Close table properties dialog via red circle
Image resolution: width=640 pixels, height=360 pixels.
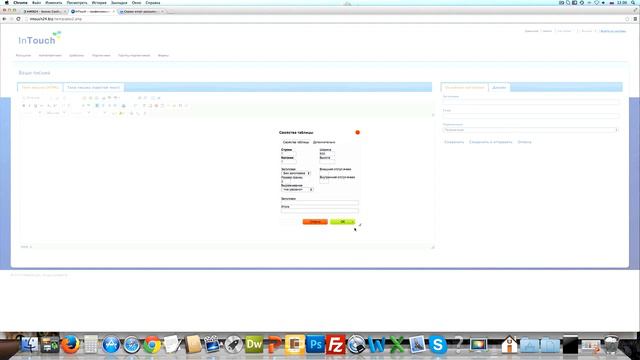tap(358, 132)
